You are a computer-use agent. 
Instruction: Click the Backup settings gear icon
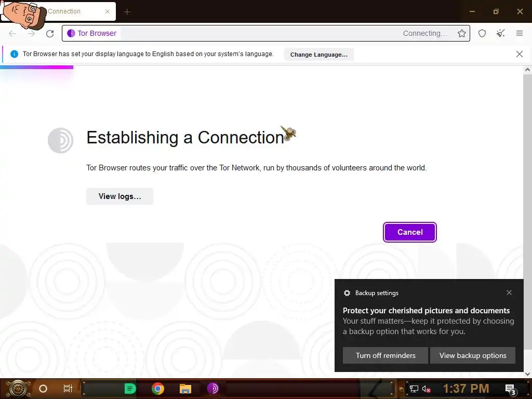click(x=347, y=293)
